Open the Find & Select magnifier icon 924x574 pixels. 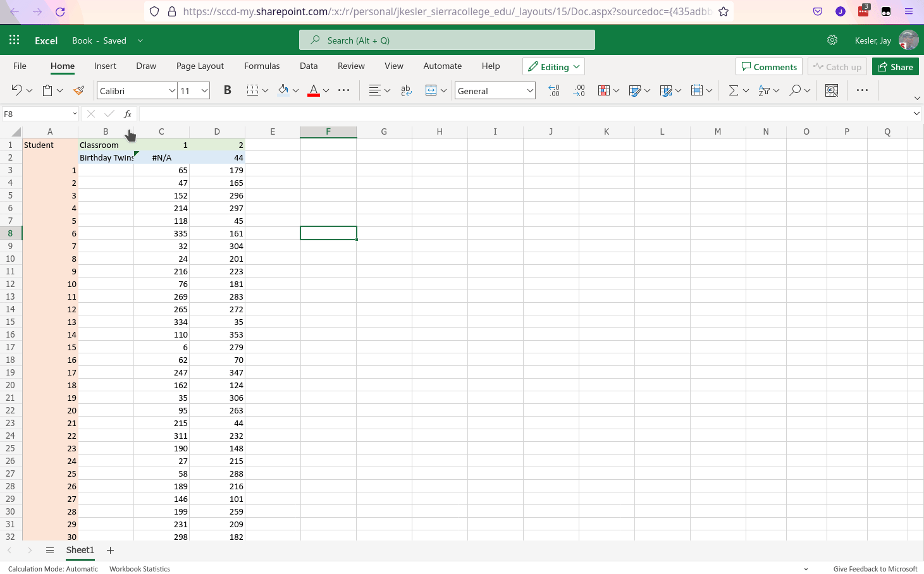(x=795, y=90)
